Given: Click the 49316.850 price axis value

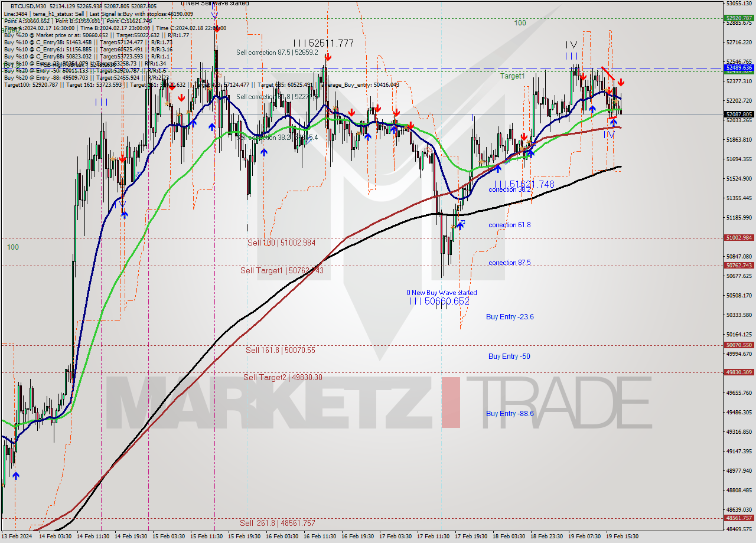Looking at the screenshot, I should pyautogui.click(x=739, y=431).
